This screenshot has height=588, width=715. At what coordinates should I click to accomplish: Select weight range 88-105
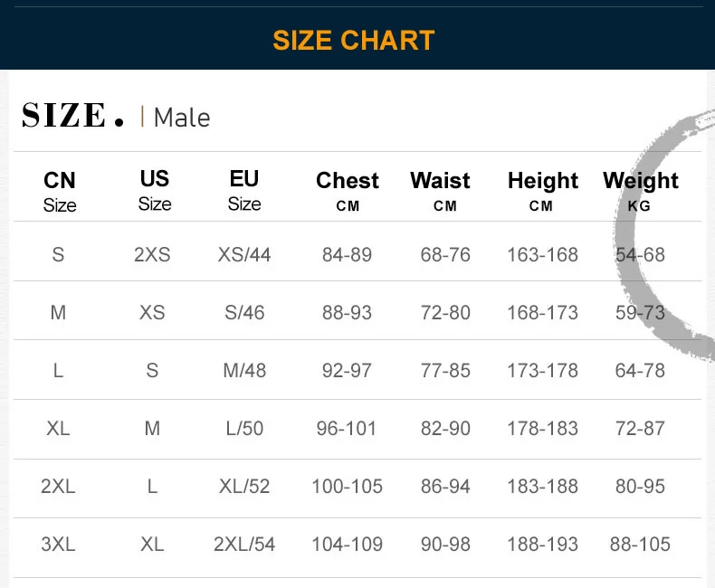(x=640, y=544)
